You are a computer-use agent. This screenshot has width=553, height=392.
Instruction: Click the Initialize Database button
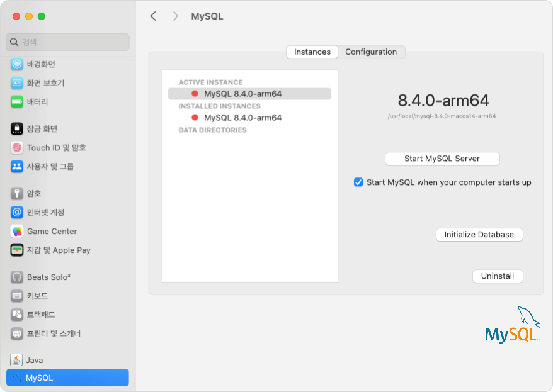[x=479, y=235]
